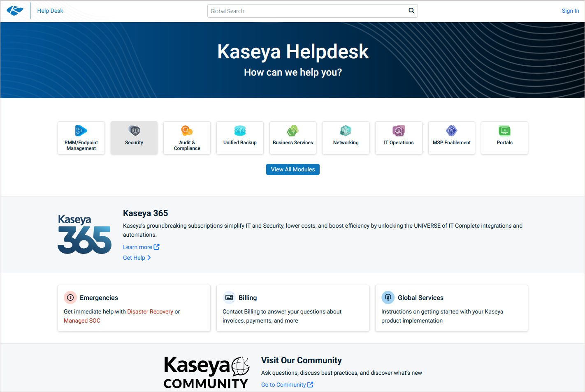The image size is (585, 392).
Task: Open Unified Backup module icon
Action: [240, 131]
